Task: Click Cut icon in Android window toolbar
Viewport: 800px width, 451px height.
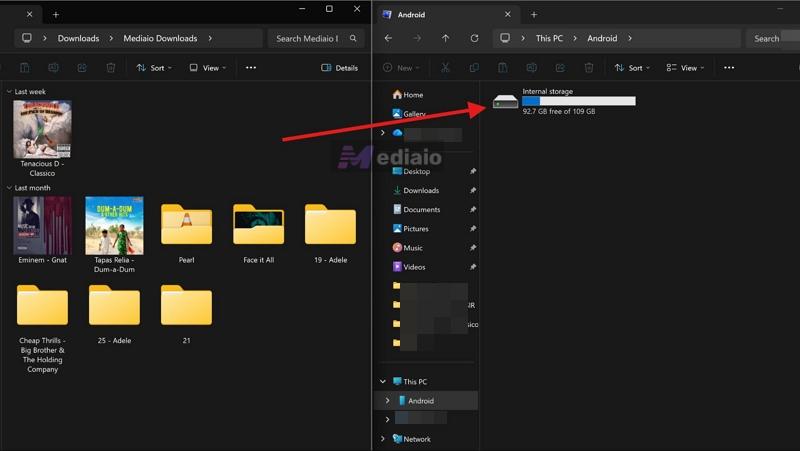Action: (445, 68)
